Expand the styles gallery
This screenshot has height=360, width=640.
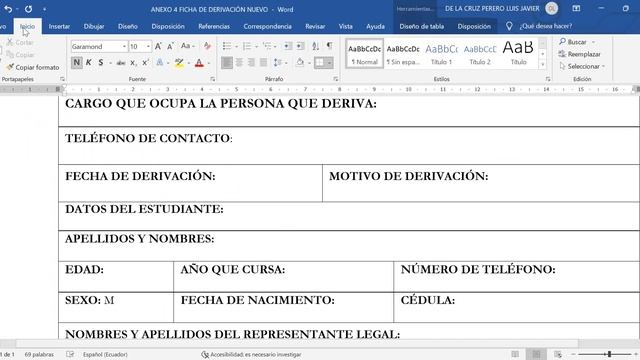click(542, 64)
